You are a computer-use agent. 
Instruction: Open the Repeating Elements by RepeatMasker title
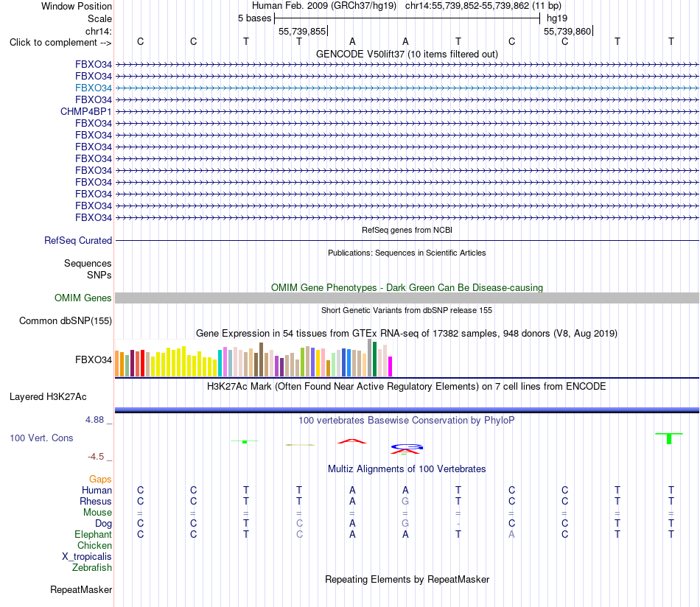tap(407, 579)
